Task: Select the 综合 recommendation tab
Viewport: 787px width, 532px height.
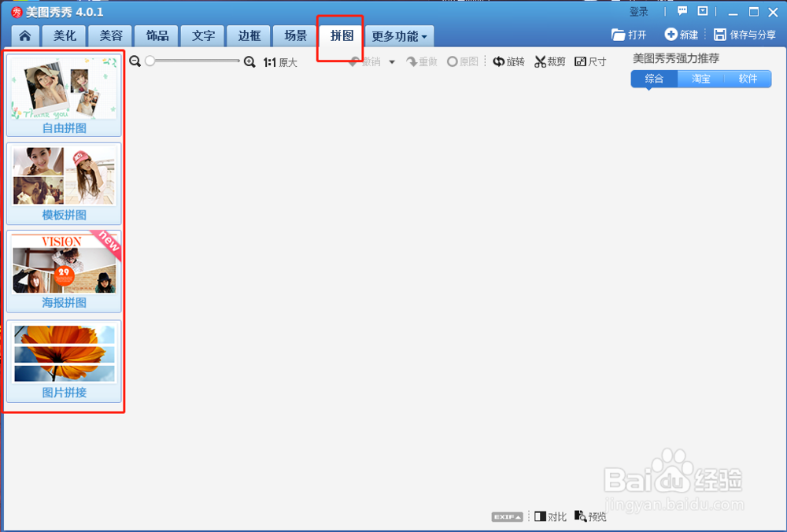Action: [x=654, y=79]
